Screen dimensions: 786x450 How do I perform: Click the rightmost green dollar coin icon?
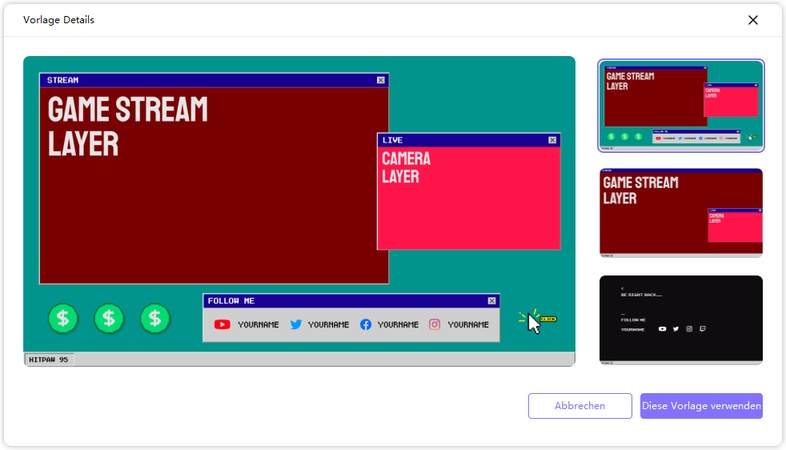point(155,319)
